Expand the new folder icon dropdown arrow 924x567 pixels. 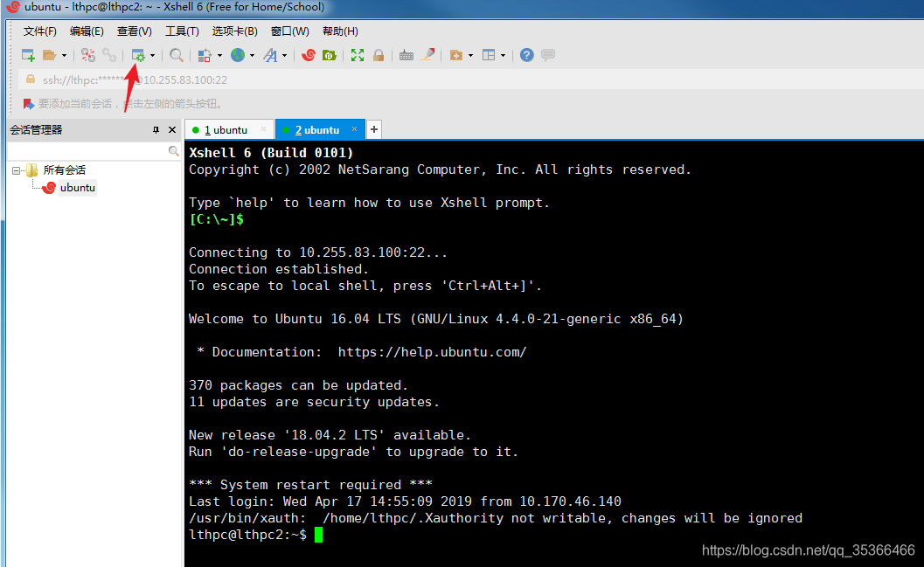[x=471, y=55]
